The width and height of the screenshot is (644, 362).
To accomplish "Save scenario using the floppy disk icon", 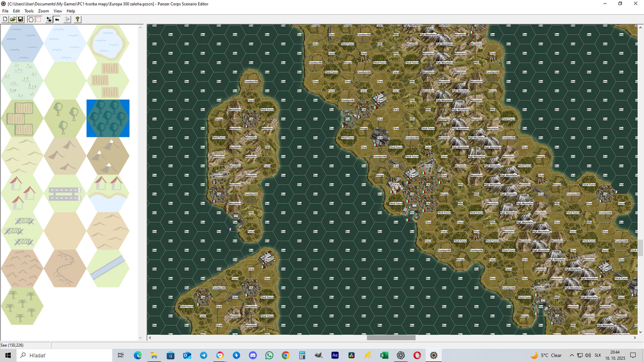I will (21, 19).
